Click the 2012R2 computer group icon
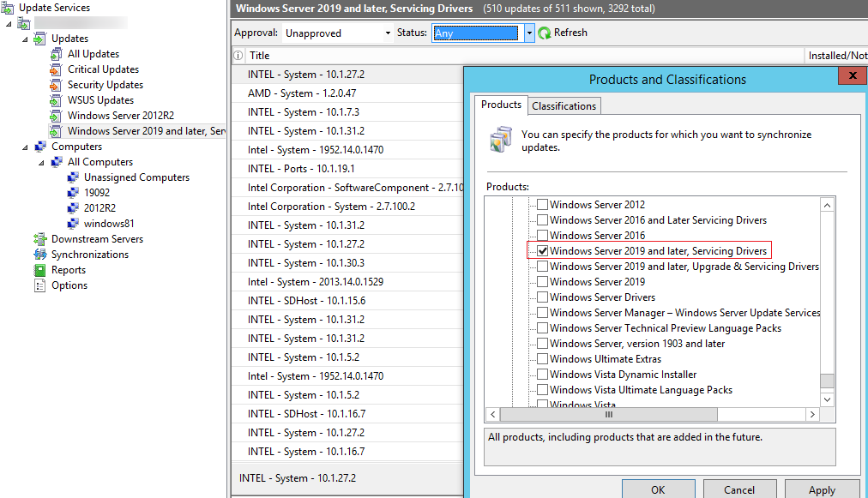 [73, 208]
